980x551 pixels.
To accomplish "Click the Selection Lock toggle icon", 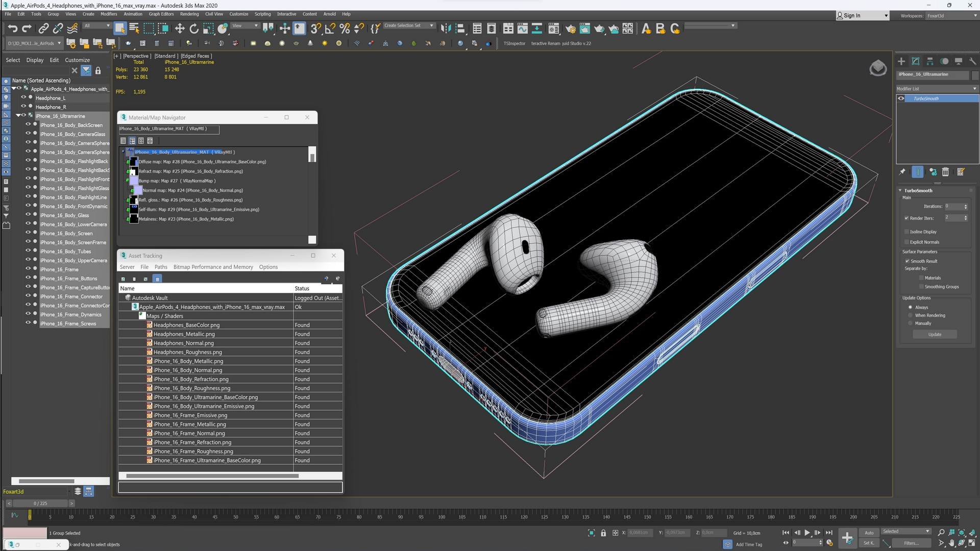I will point(603,533).
